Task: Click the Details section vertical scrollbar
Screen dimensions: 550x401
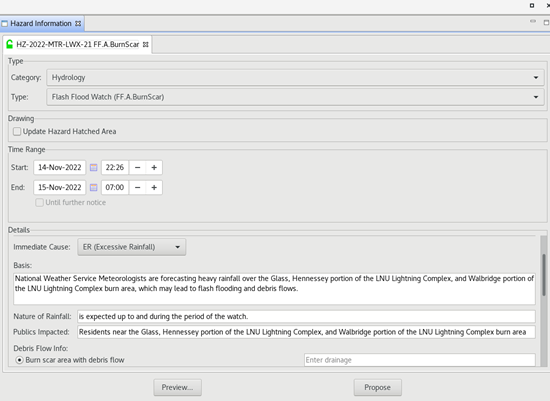Action: [x=544, y=275]
